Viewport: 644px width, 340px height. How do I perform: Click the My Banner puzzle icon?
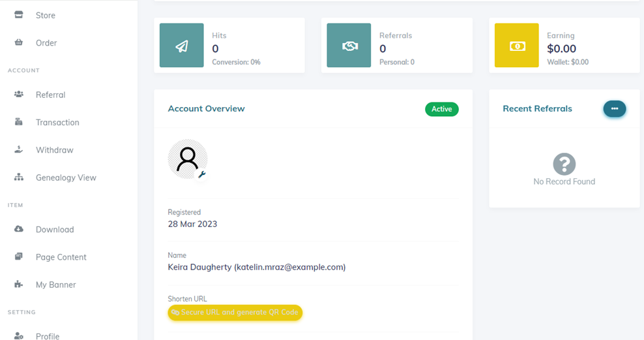(x=19, y=285)
